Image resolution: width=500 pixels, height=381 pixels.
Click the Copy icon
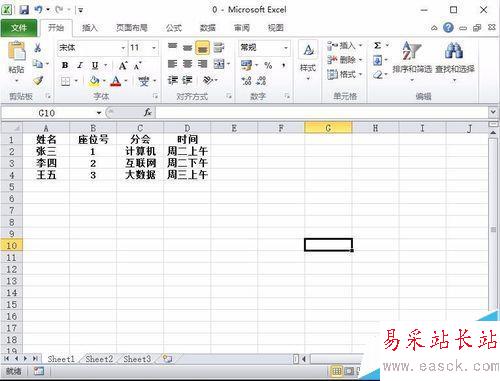pyautogui.click(x=37, y=63)
